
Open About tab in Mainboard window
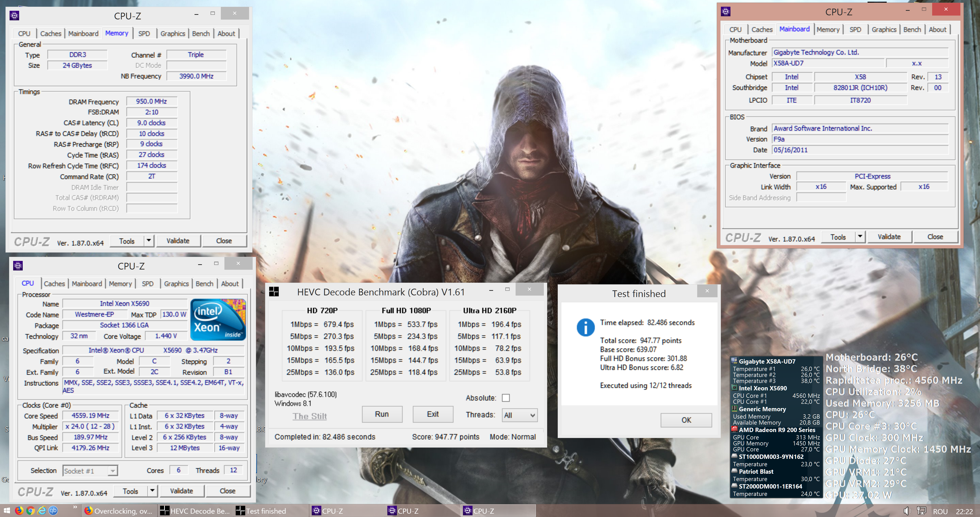[937, 29]
